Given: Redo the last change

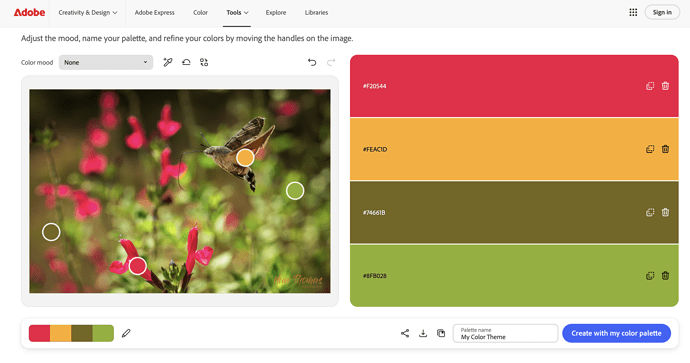Looking at the screenshot, I should (331, 62).
